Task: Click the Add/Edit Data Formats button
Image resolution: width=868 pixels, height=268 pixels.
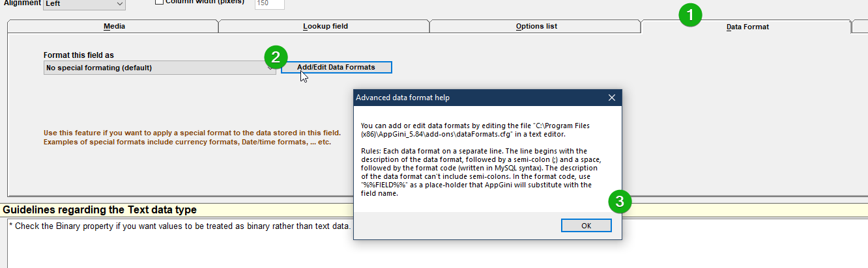Action: [336, 68]
